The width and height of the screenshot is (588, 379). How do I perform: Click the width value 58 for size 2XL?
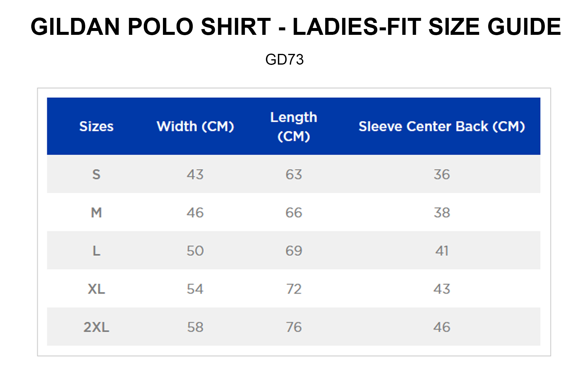coord(195,327)
